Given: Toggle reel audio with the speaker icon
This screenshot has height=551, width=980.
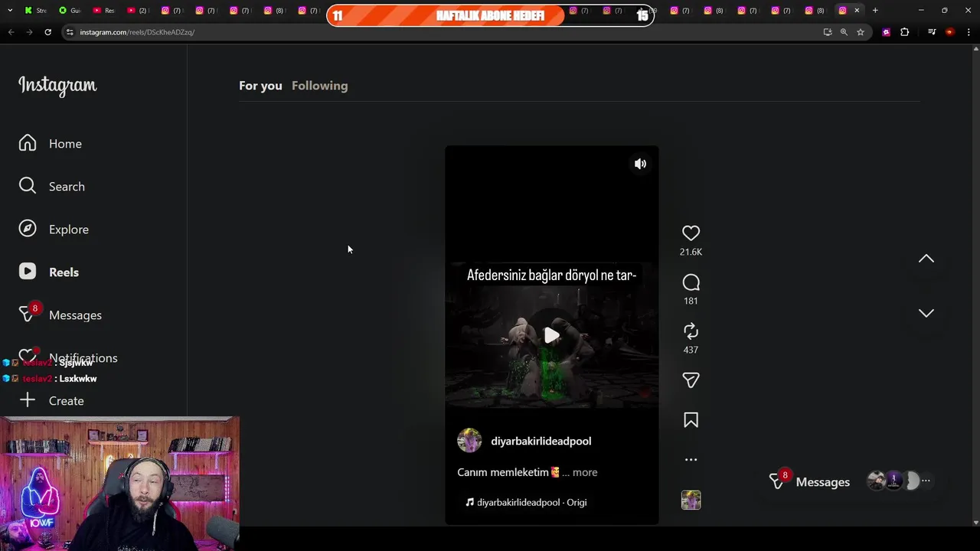Looking at the screenshot, I should point(640,164).
